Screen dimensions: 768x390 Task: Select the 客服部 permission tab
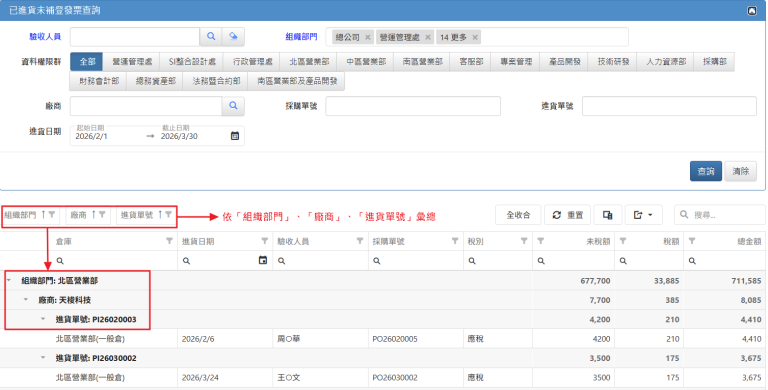[471, 62]
